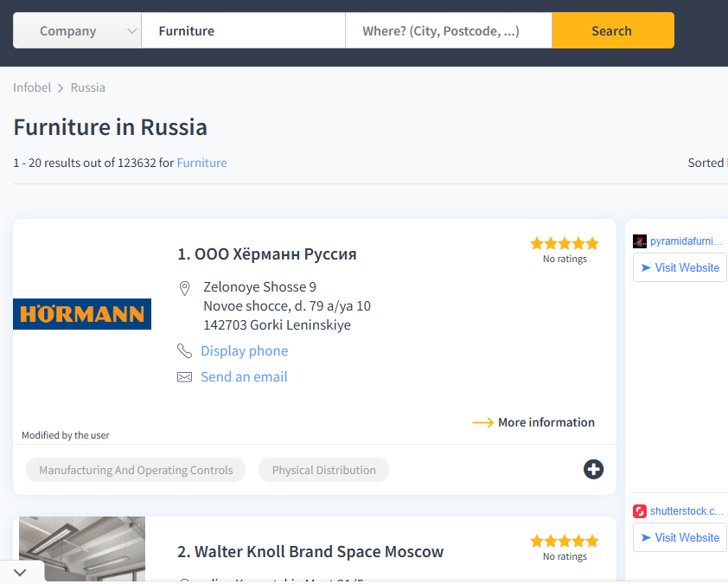Open the Walter Knoll listing photo

[x=82, y=549]
